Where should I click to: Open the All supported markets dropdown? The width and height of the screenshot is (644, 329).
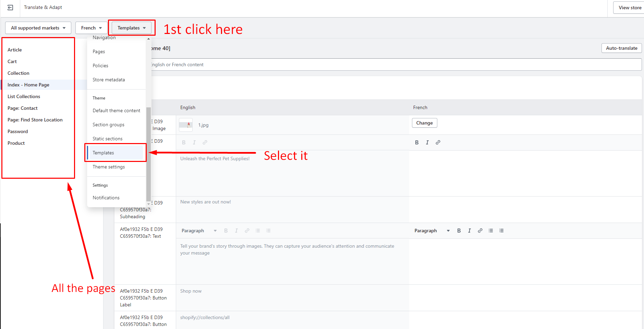pos(38,28)
